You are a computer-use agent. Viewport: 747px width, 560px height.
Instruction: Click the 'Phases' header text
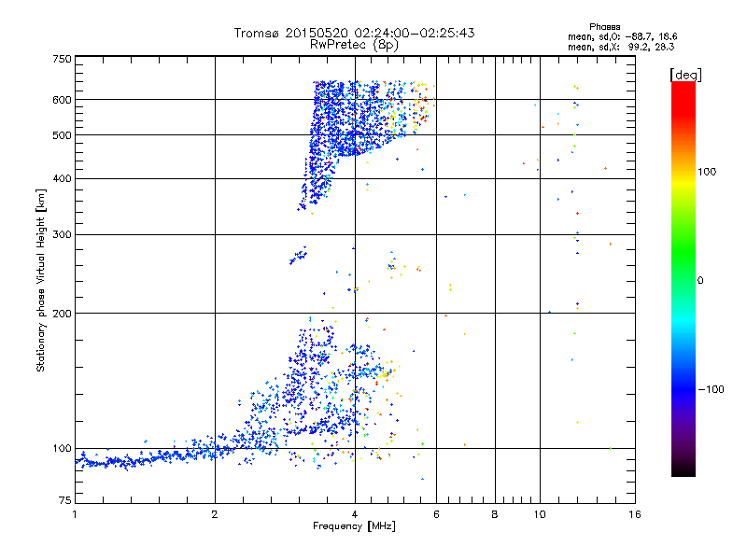coord(604,27)
